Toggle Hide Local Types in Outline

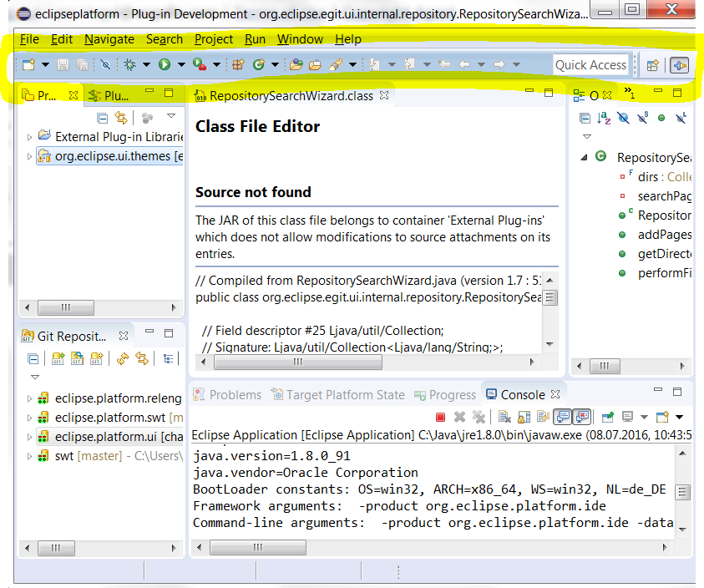[x=681, y=118]
